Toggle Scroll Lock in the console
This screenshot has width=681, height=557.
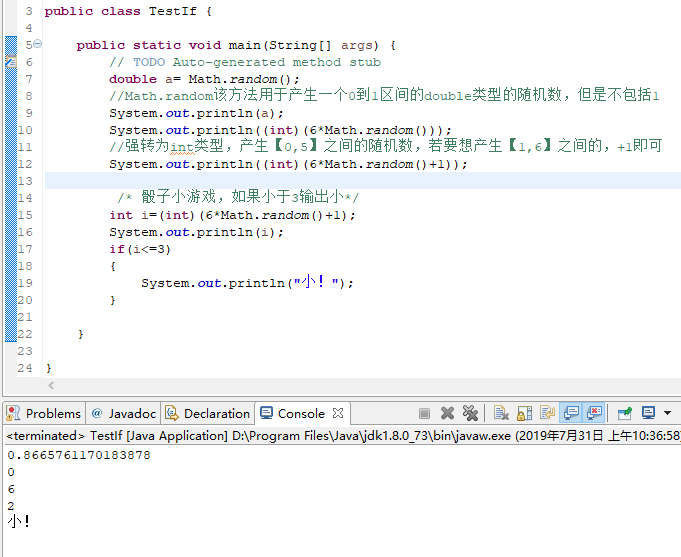[525, 413]
